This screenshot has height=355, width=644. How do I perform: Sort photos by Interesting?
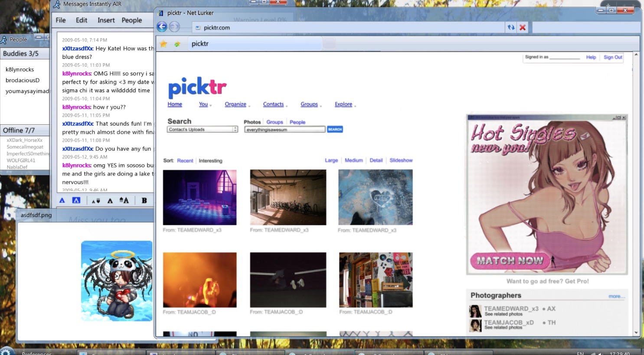[210, 161]
